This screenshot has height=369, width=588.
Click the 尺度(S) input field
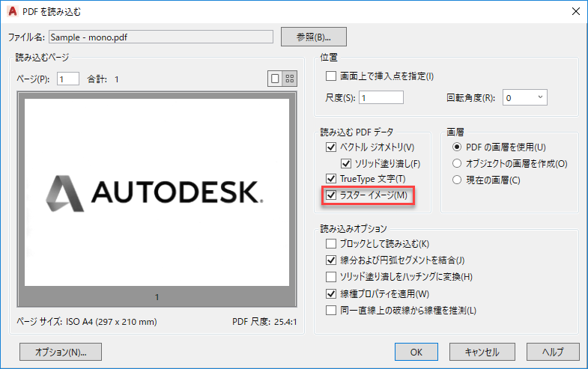381,97
